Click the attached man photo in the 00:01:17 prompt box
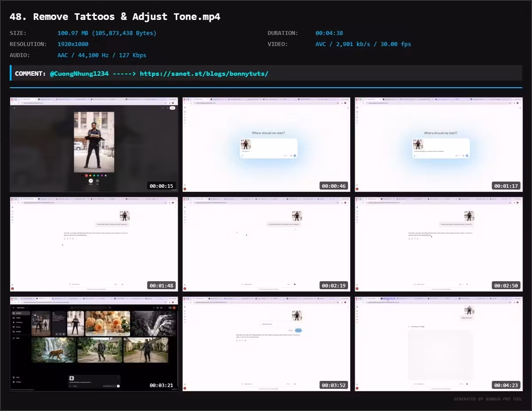This screenshot has width=532, height=411. click(418, 144)
